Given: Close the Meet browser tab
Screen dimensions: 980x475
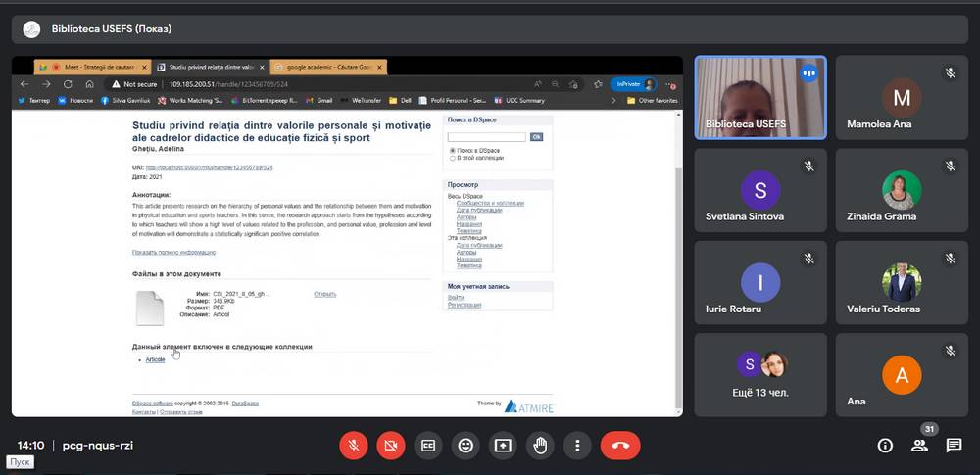Looking at the screenshot, I should click(144, 67).
